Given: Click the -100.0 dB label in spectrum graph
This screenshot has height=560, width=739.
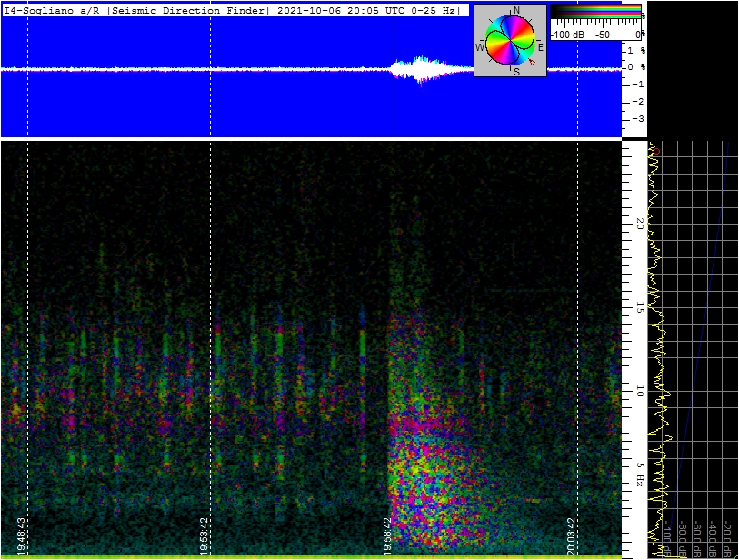Looking at the screenshot, I should (x=668, y=538).
